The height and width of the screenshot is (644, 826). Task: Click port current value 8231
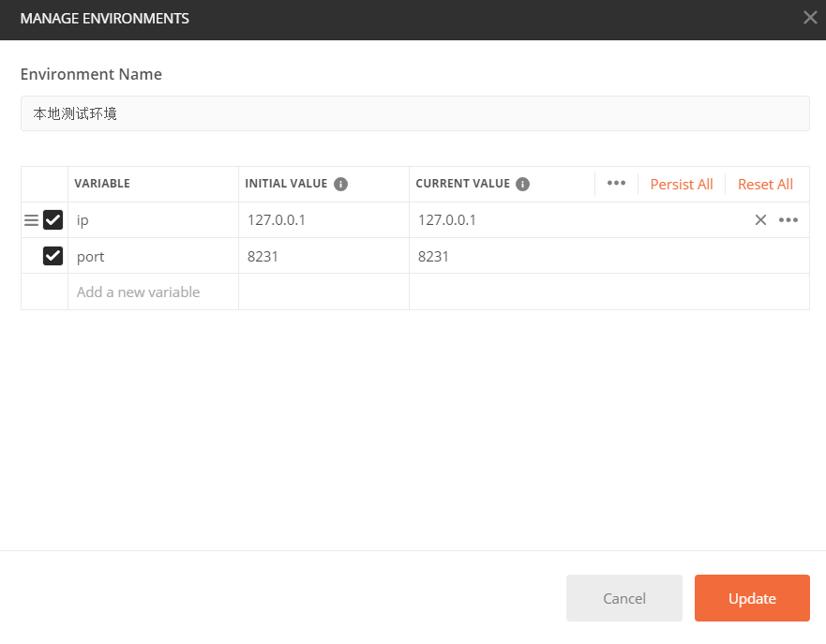click(609, 256)
